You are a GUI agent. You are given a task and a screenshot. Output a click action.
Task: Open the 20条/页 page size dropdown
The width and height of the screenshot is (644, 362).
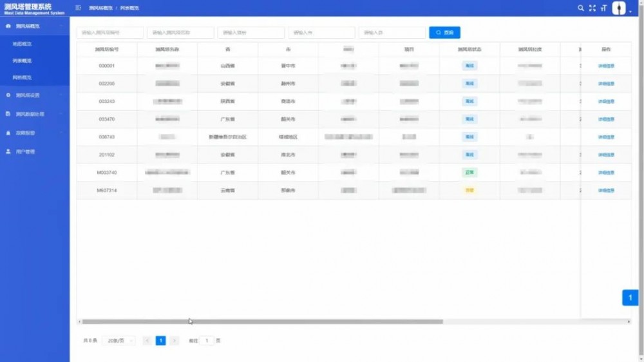(x=118, y=341)
